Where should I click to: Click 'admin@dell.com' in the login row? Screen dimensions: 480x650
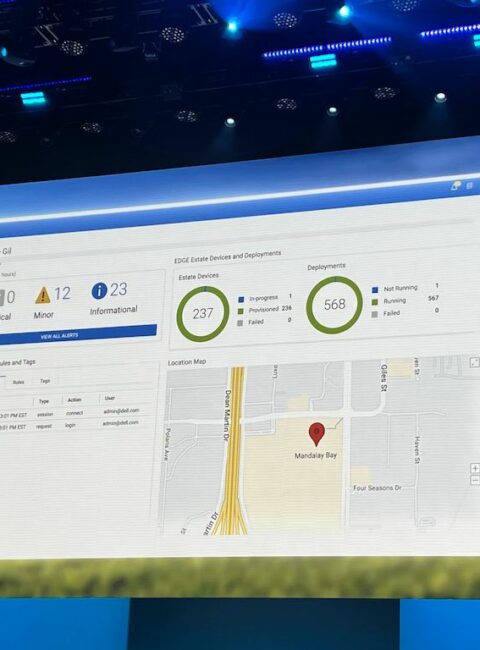pyautogui.click(x=120, y=423)
